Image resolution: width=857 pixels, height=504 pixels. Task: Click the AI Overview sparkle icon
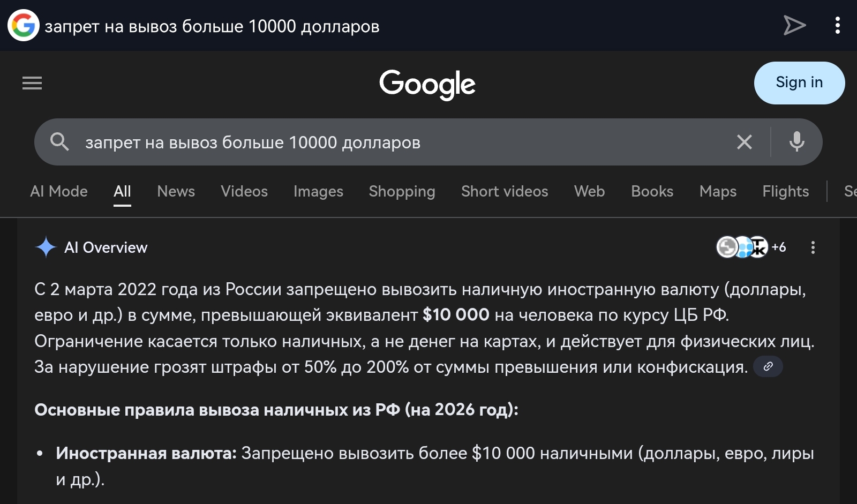(46, 247)
